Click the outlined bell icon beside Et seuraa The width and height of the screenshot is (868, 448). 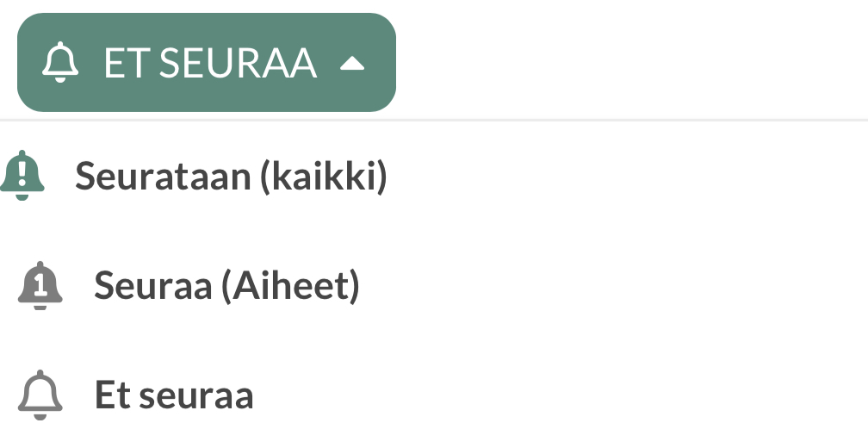point(40,395)
